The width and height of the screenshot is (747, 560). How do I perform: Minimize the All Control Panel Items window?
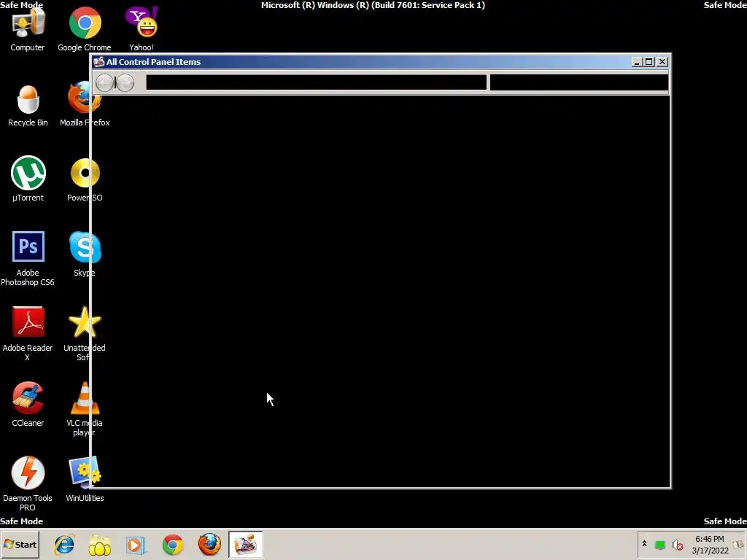pos(637,62)
